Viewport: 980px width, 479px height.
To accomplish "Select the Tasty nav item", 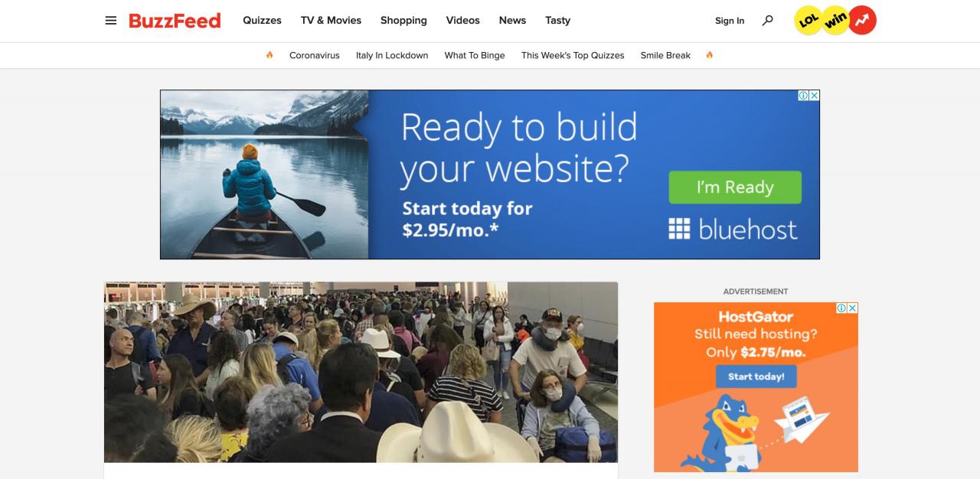I will pos(557,21).
